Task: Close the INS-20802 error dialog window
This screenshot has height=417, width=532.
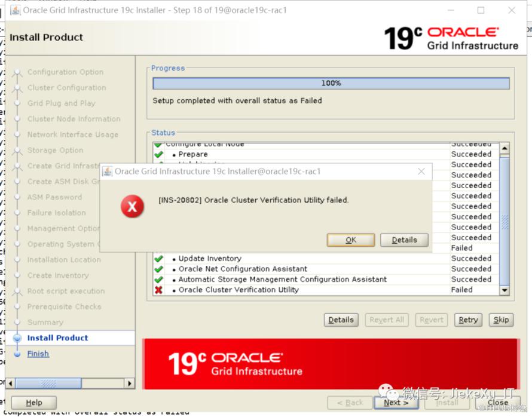Action: (421, 171)
